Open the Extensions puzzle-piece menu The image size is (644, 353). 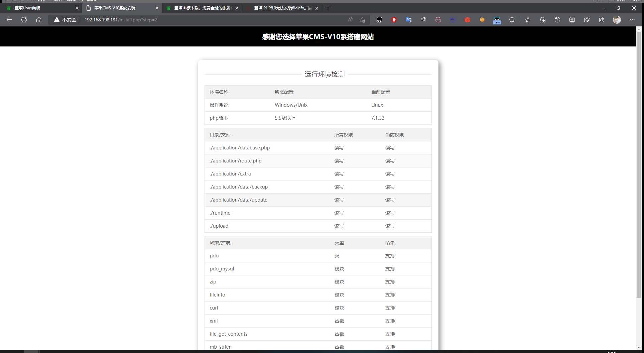[512, 20]
